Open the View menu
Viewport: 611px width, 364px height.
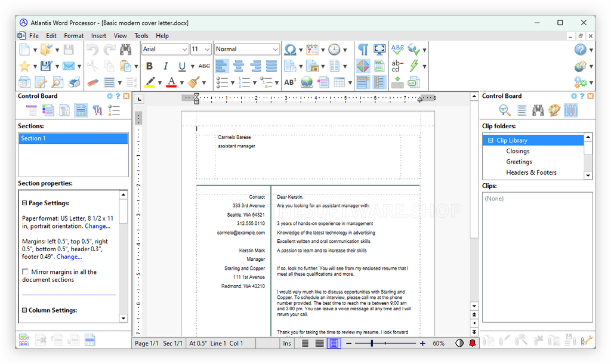pyautogui.click(x=120, y=35)
